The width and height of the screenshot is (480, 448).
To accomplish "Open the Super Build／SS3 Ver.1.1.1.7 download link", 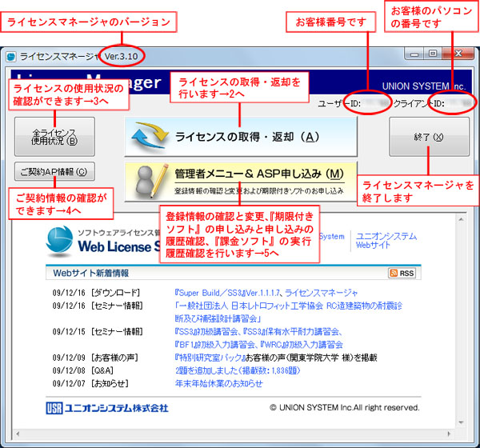I will [x=266, y=293].
